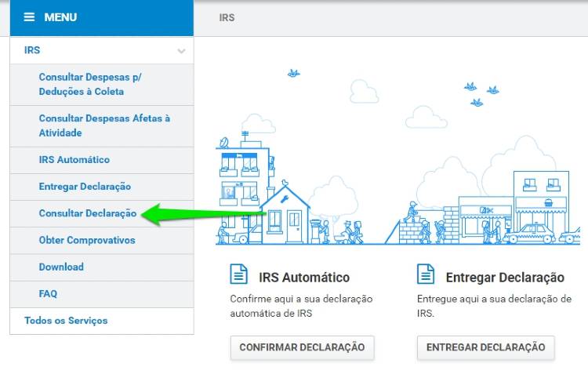Click the IRS Automático document icon
Image resolution: width=588 pixels, height=374 pixels.
coord(238,274)
